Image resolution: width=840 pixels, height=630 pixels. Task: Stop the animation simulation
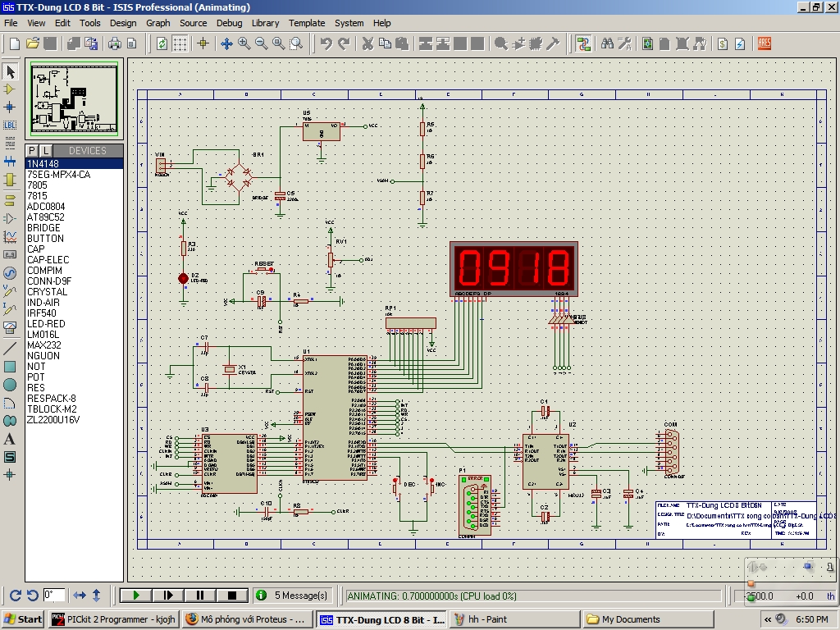(x=232, y=596)
